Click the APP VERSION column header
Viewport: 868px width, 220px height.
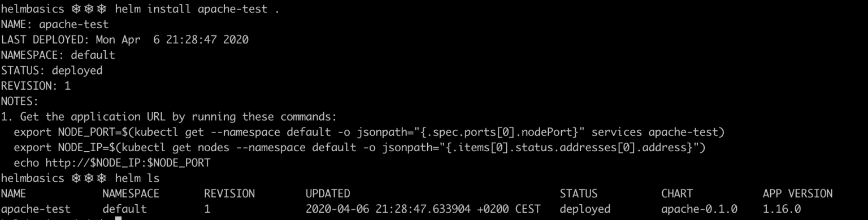pyautogui.click(x=797, y=193)
